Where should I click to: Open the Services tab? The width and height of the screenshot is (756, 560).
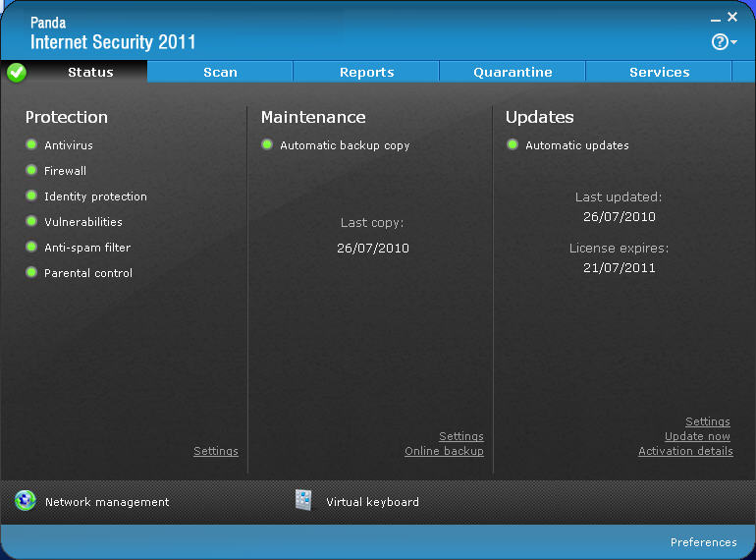click(x=659, y=73)
